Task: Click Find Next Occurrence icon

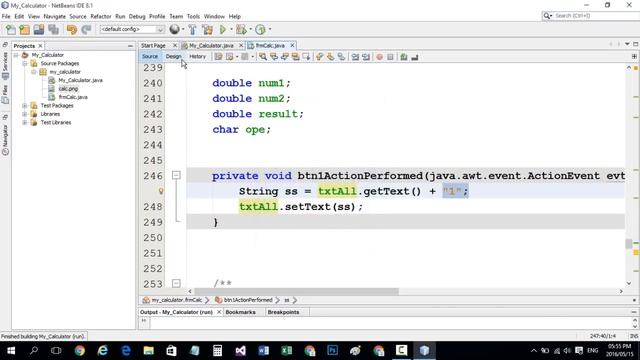Action: [x=284, y=57]
